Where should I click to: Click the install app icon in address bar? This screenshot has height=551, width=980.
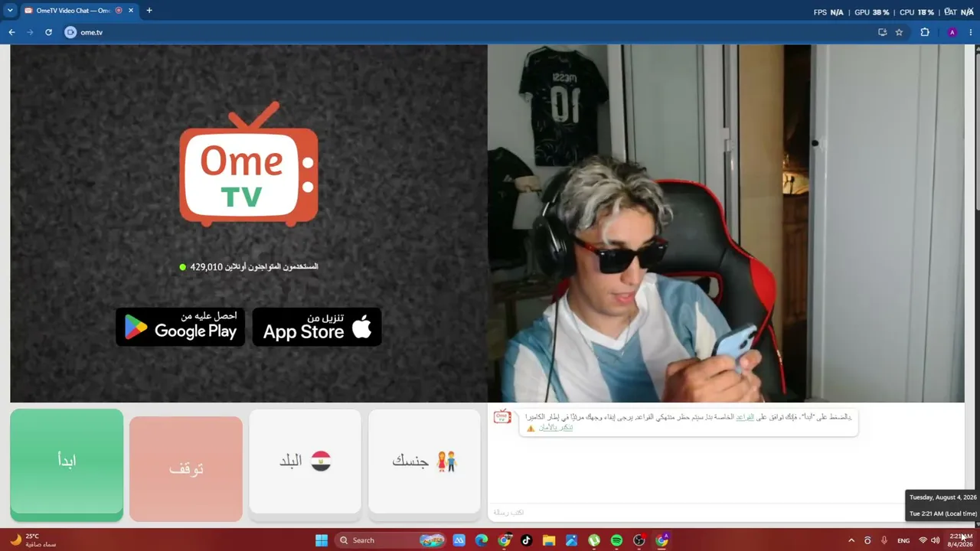coord(882,32)
